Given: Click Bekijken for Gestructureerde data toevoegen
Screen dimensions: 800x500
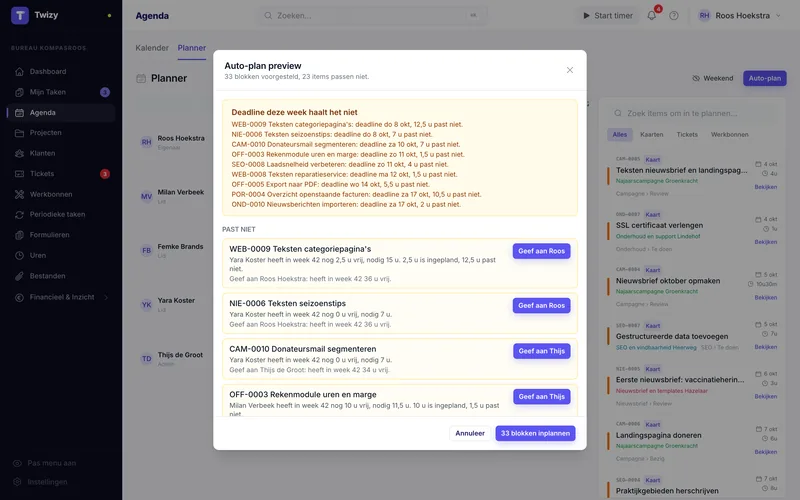Looking at the screenshot, I should coord(765,347).
